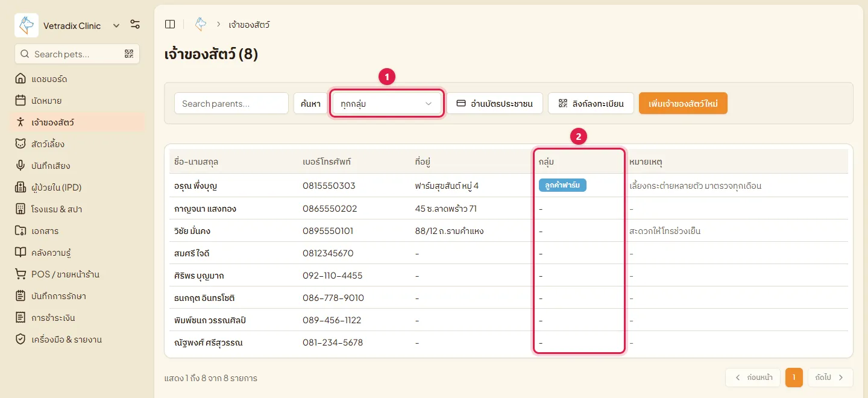Click the Vetradix Clinic logo icon
The width and height of the screenshot is (868, 398).
[x=27, y=25]
